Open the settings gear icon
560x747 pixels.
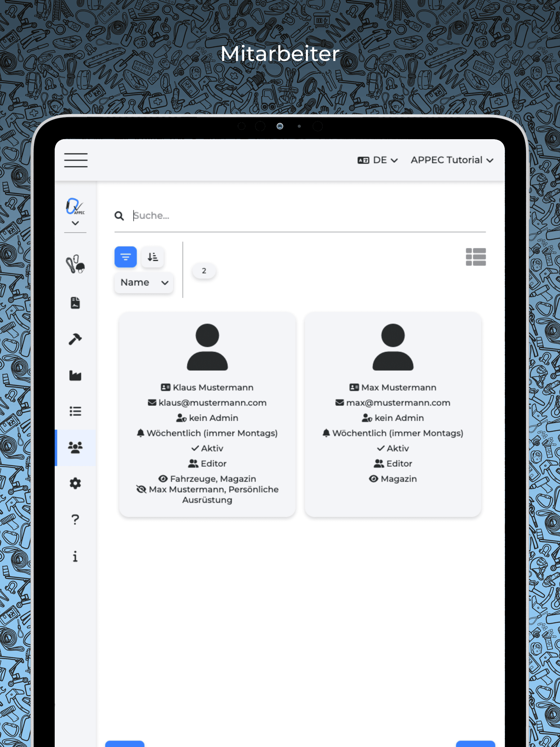click(75, 483)
